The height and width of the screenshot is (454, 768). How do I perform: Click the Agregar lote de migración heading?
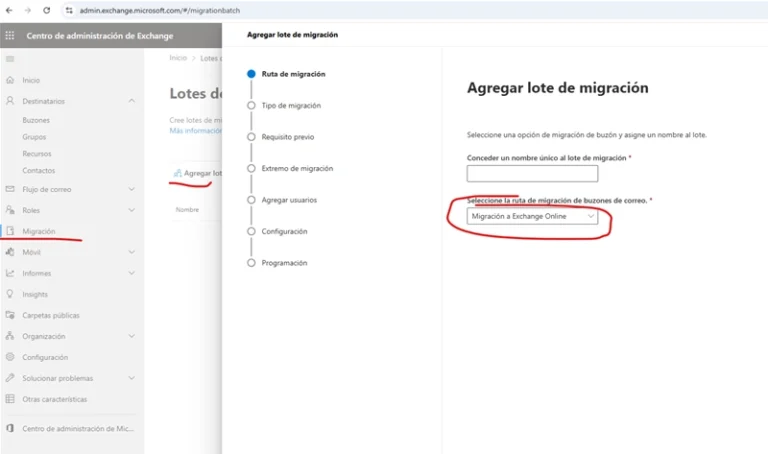[557, 88]
